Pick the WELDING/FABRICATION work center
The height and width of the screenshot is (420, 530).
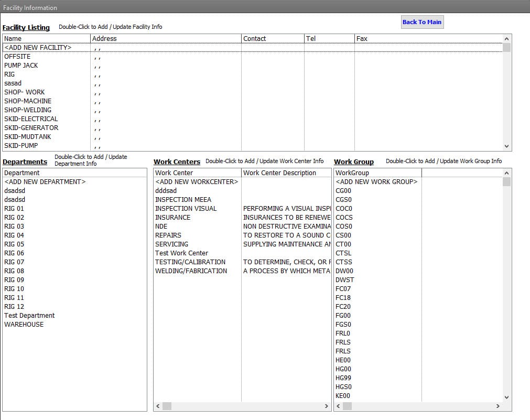point(242,271)
